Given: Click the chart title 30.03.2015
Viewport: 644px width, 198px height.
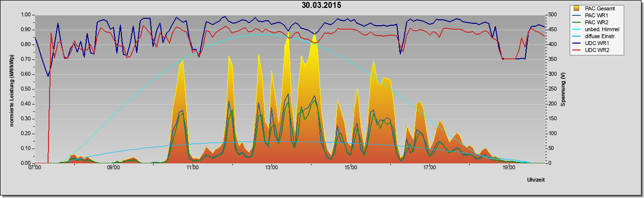Looking at the screenshot, I should (322, 5).
